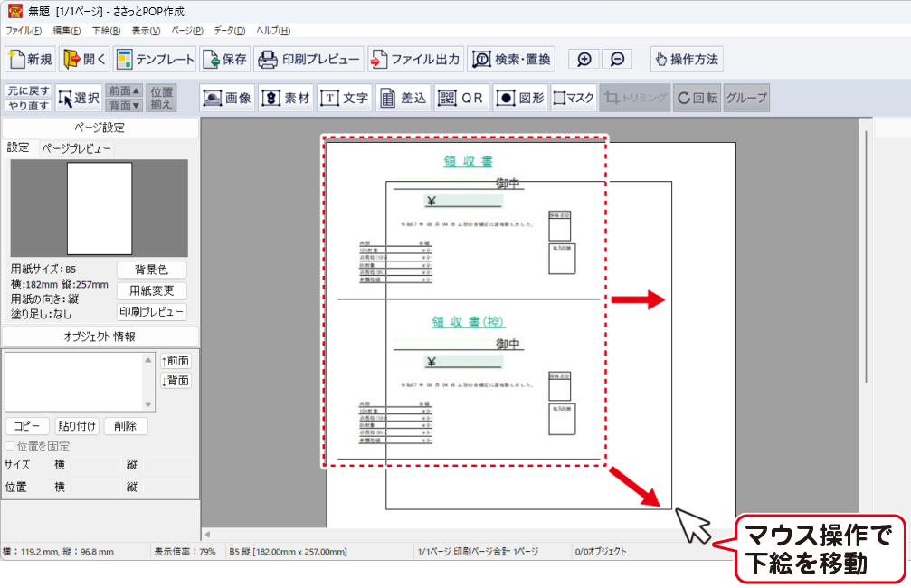The width and height of the screenshot is (911, 588).
Task: Open a file with 開く button
Action: 84,60
